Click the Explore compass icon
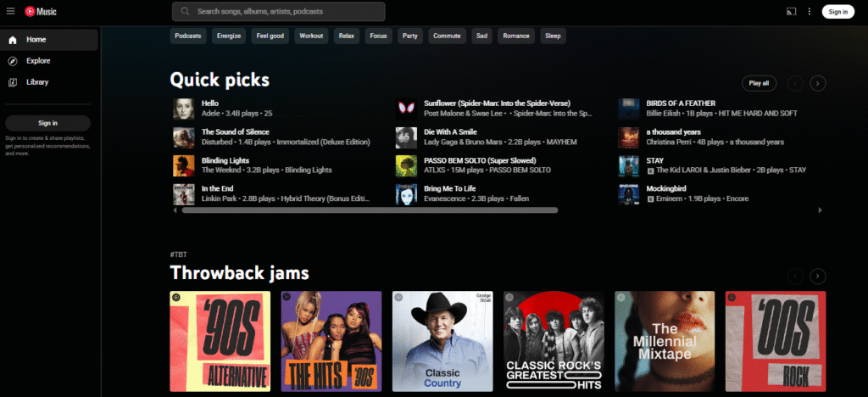The width and height of the screenshot is (868, 397). [13, 61]
